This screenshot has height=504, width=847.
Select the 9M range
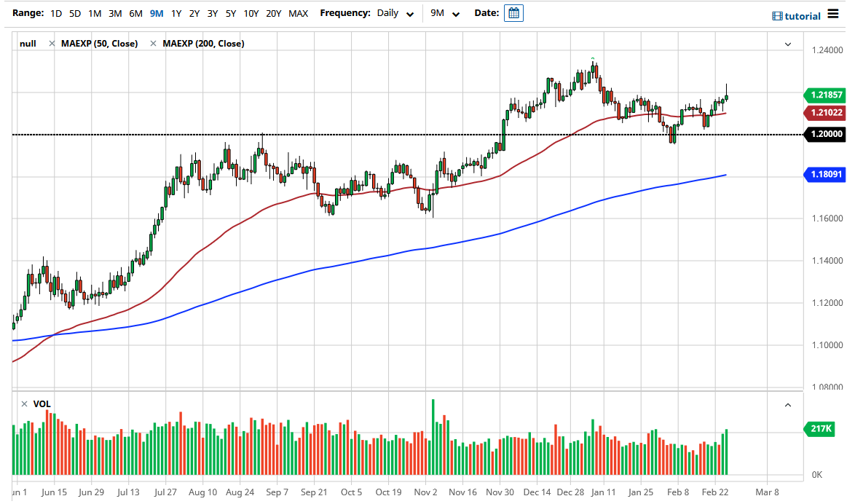coord(157,14)
